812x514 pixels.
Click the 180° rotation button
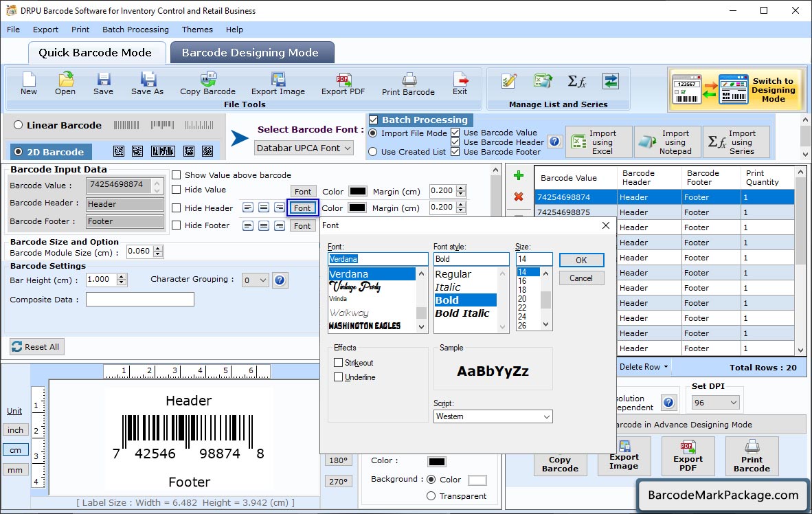click(x=338, y=460)
